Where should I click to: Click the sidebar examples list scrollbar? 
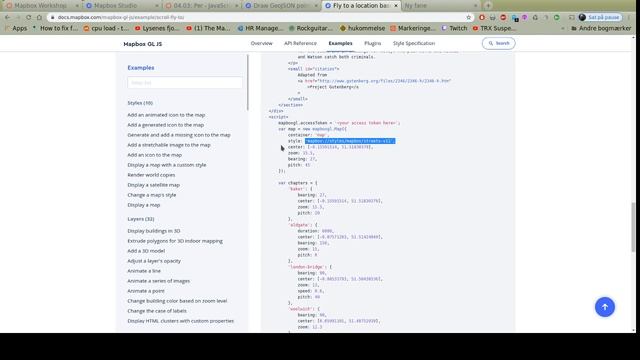pos(247,82)
